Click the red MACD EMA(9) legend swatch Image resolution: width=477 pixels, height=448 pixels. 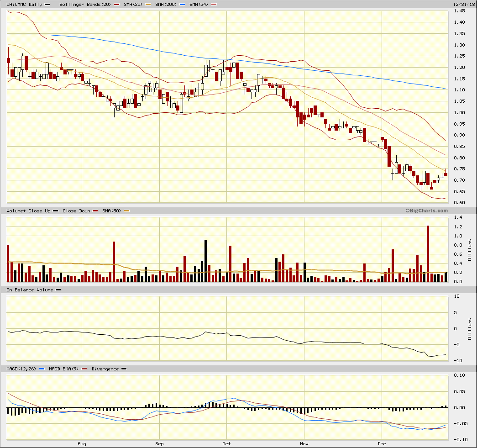pyautogui.click(x=84, y=369)
